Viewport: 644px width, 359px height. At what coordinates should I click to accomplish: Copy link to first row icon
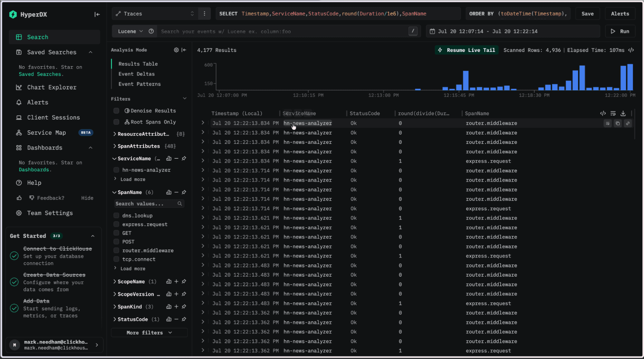click(x=628, y=123)
